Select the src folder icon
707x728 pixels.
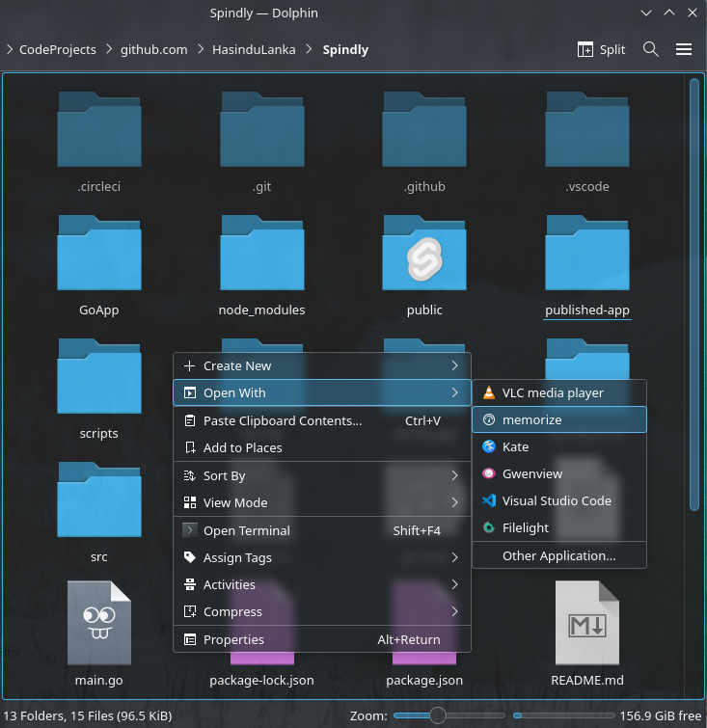coord(99,499)
